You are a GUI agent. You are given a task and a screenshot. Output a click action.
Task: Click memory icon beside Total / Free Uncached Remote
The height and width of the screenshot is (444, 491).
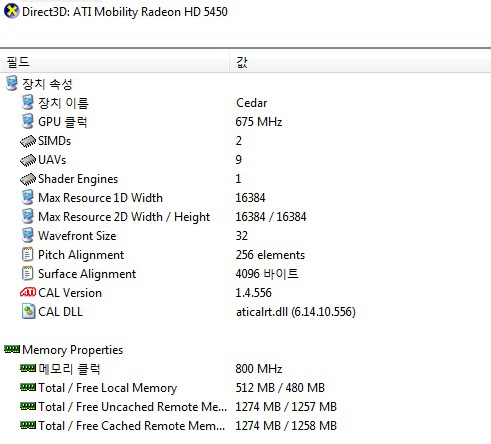(x=28, y=406)
